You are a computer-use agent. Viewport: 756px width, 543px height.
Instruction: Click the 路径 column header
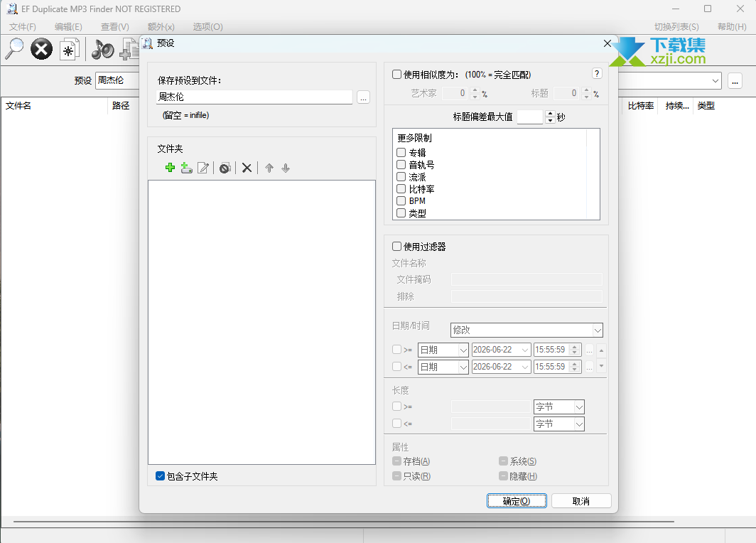[123, 106]
